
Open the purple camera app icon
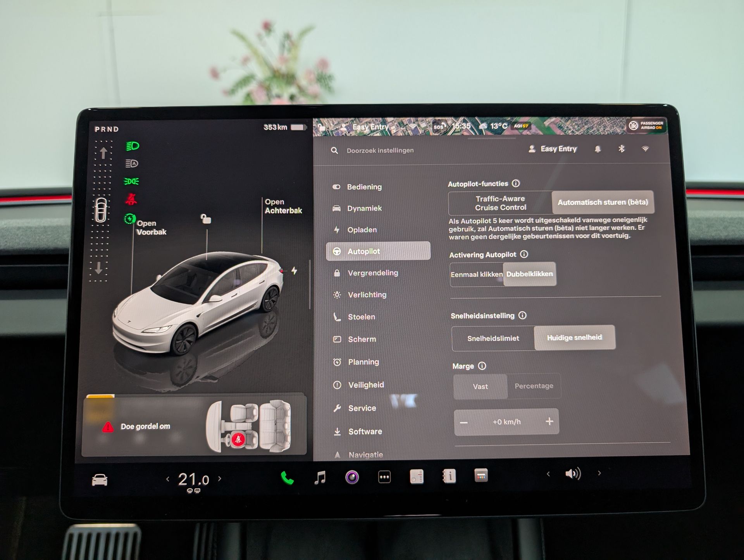pos(352,477)
